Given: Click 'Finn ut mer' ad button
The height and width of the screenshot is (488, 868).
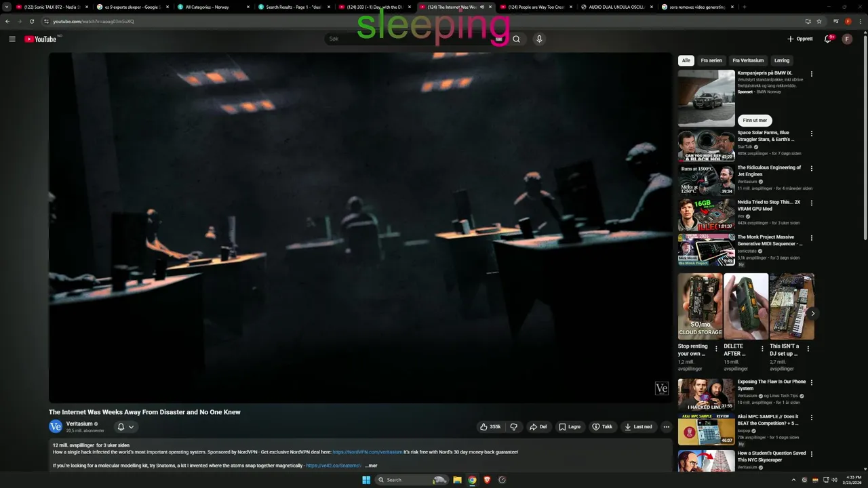Looking at the screenshot, I should click(x=754, y=120).
